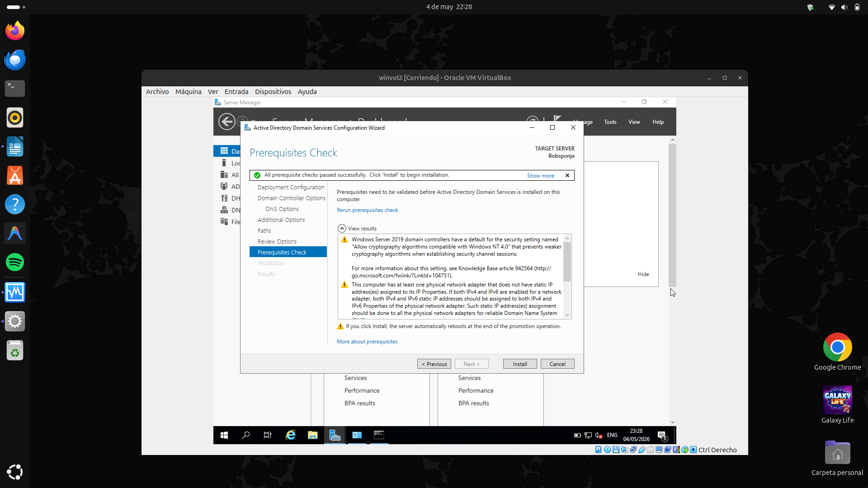Select Review Options wizard step
This screenshot has width=868, height=488.
coord(277,242)
